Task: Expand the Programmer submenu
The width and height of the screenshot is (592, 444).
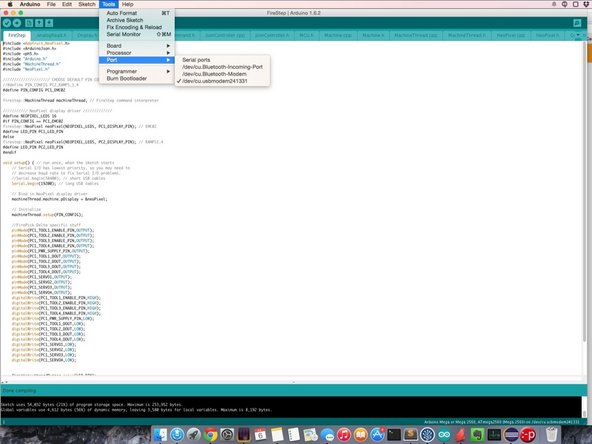Action: pyautogui.click(x=137, y=71)
